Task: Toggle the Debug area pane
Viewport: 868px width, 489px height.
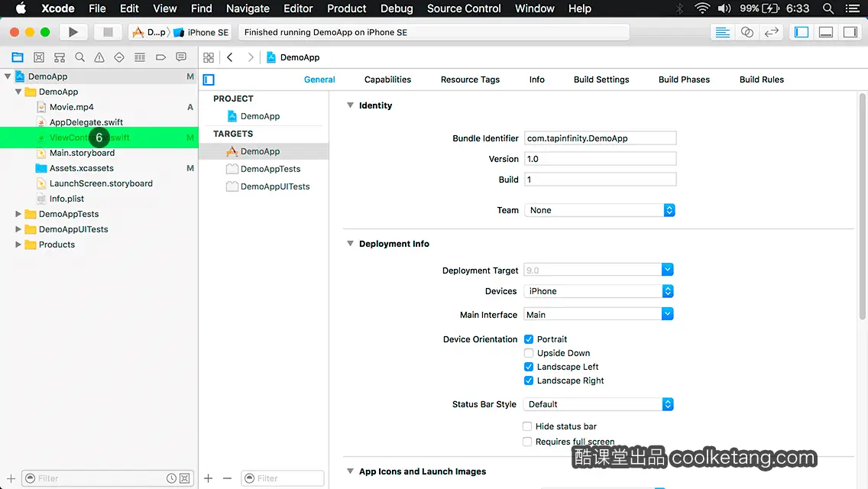Action: coord(826,32)
